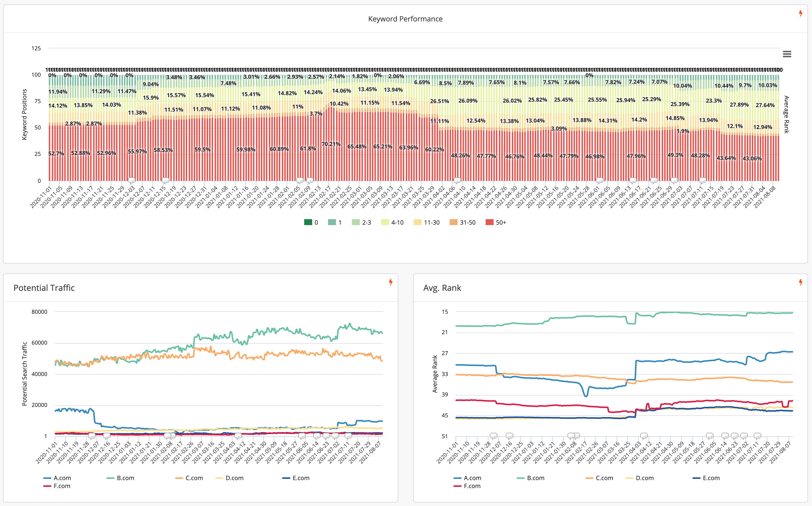Click the lightning bolt icon on Avg. Rank chart
This screenshot has height=506, width=812.
pyautogui.click(x=800, y=283)
